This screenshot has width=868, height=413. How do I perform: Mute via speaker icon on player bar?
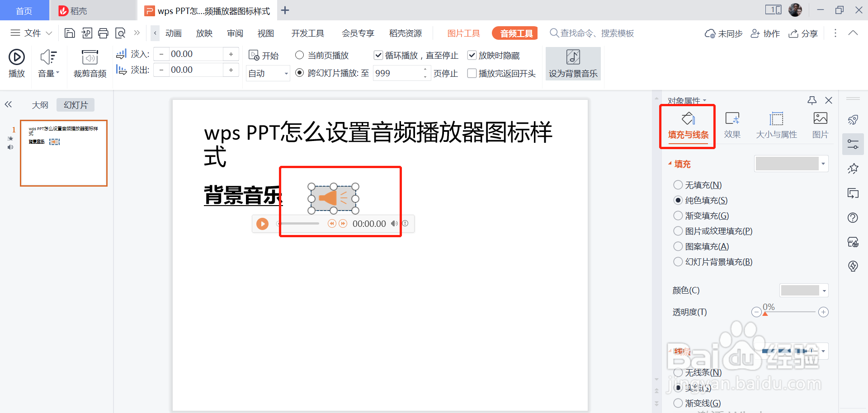[x=394, y=224]
